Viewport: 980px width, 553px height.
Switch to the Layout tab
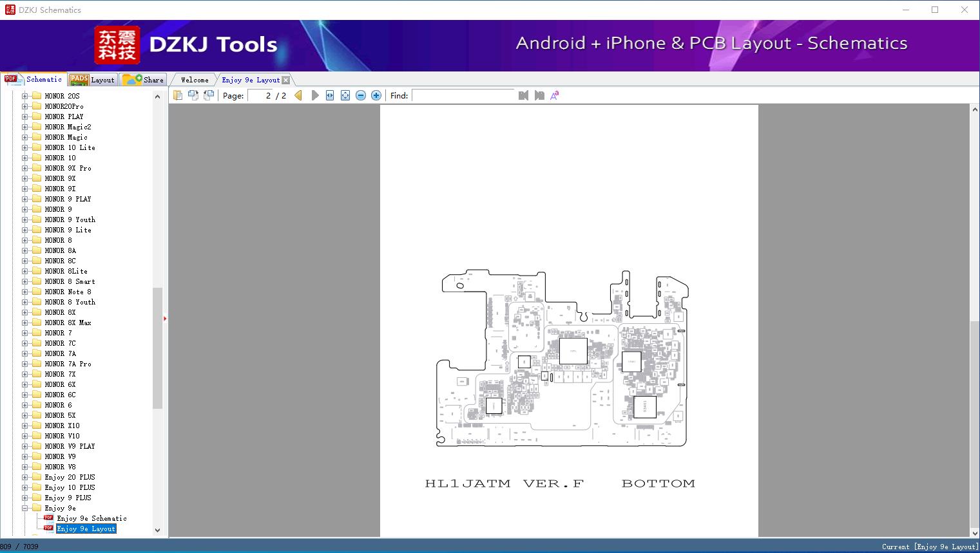pyautogui.click(x=93, y=80)
